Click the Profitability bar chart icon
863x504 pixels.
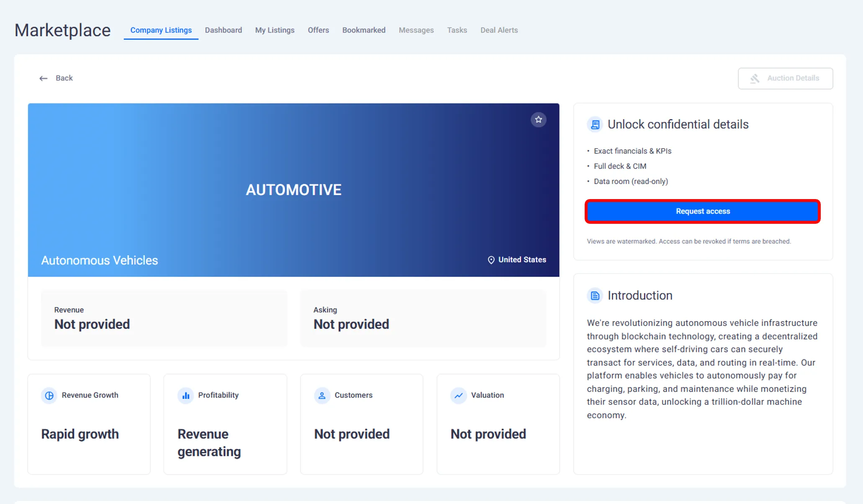(x=185, y=395)
